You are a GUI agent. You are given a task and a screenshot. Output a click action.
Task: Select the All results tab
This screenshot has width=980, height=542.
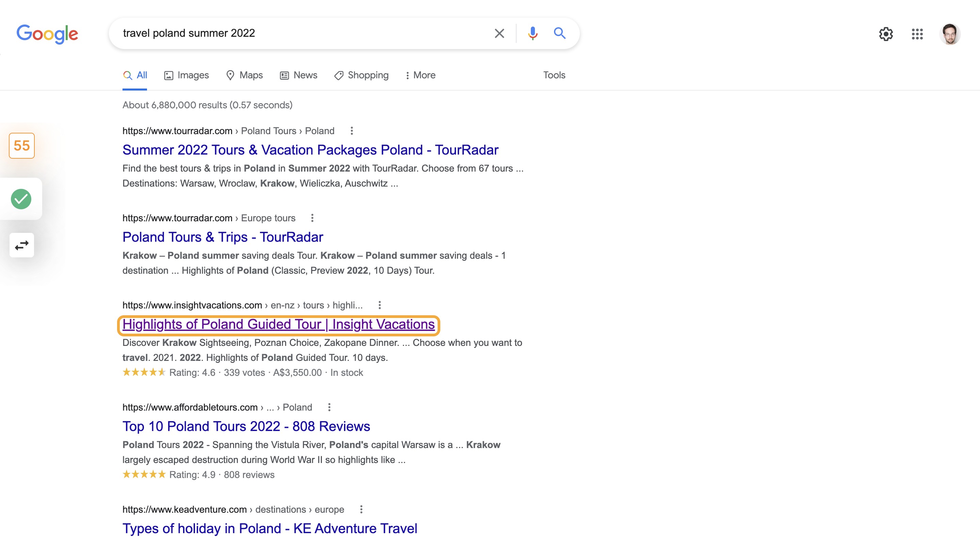[x=135, y=75]
